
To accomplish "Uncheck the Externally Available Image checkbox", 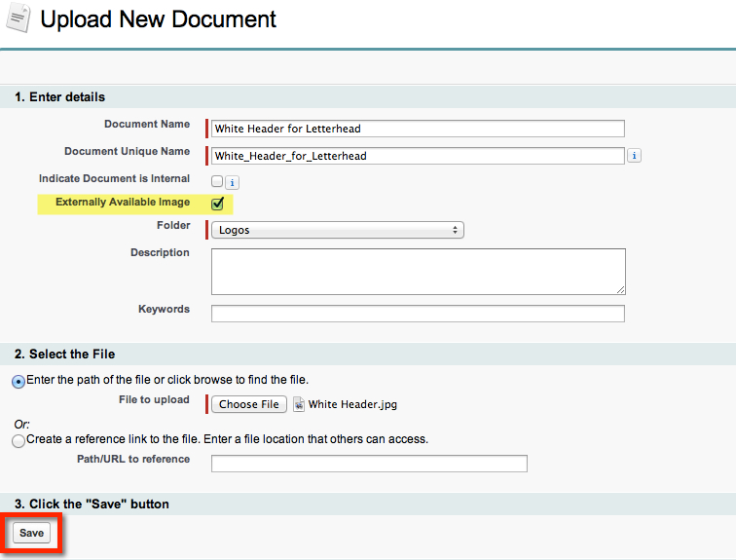I will pyautogui.click(x=217, y=204).
